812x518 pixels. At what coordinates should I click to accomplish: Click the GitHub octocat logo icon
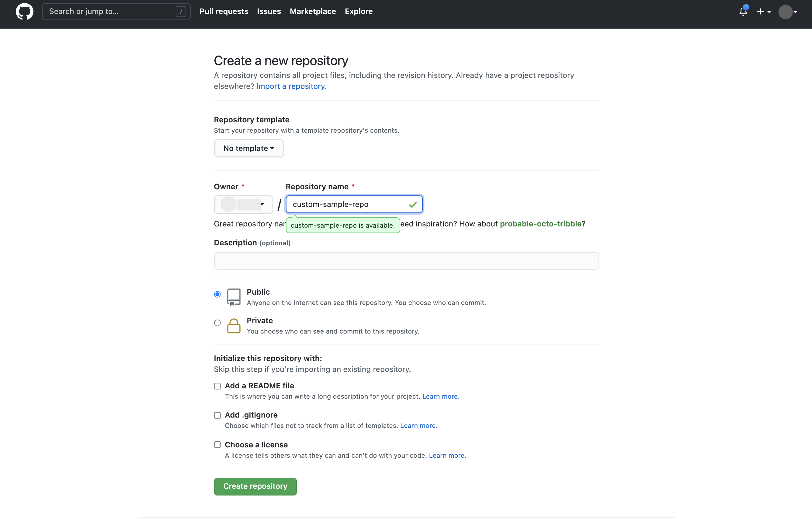24,11
